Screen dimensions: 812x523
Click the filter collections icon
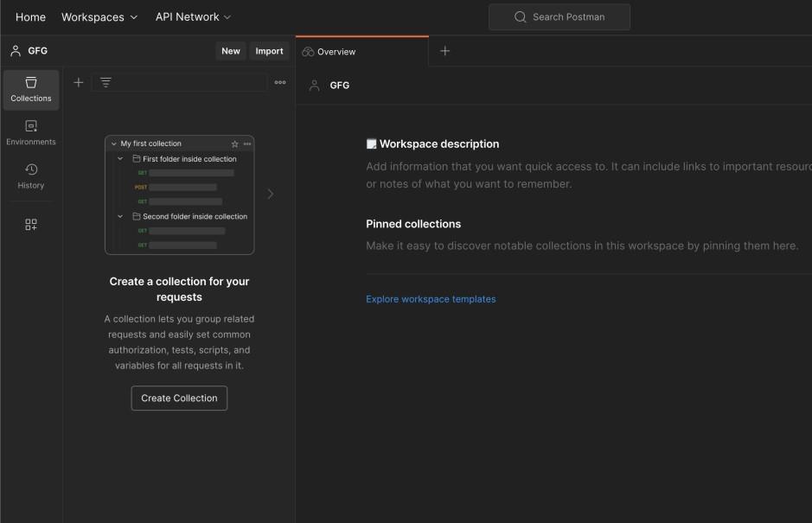(x=105, y=82)
